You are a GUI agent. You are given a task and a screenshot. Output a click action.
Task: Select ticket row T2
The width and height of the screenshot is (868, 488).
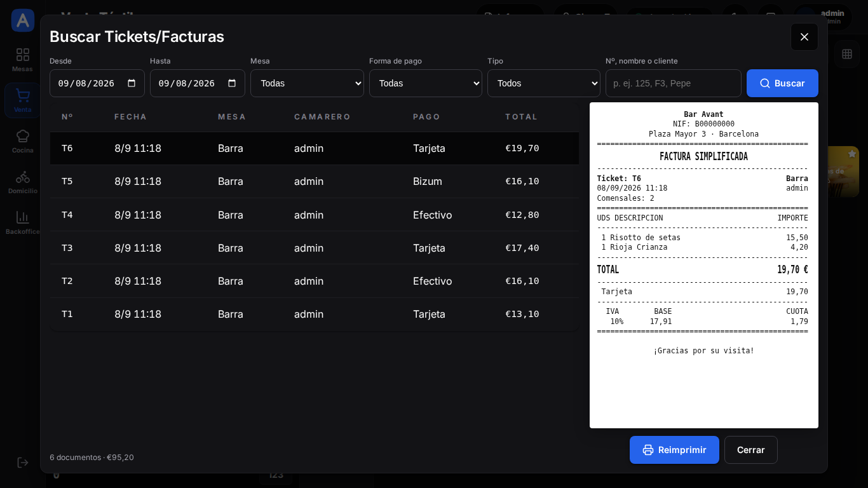click(315, 281)
